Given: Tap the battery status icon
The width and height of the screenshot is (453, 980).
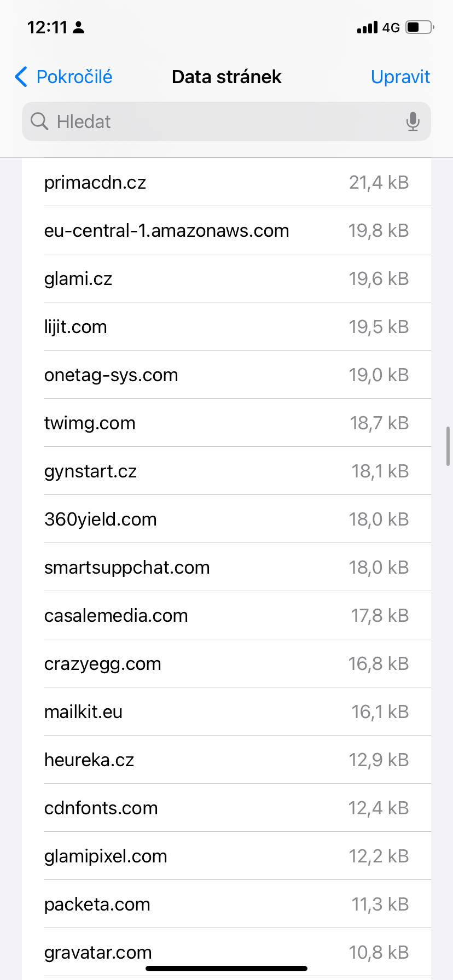Looking at the screenshot, I should tap(420, 27).
